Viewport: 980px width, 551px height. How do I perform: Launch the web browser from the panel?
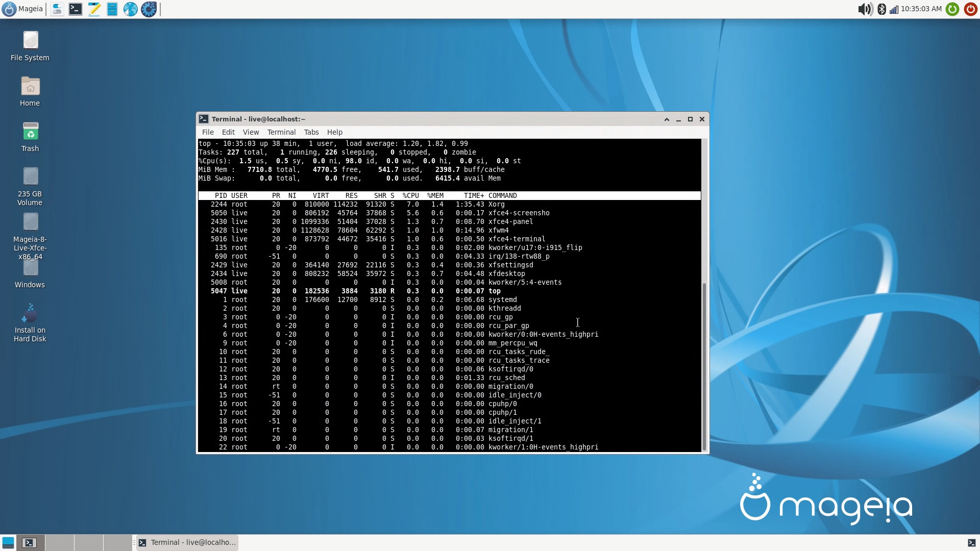point(130,9)
